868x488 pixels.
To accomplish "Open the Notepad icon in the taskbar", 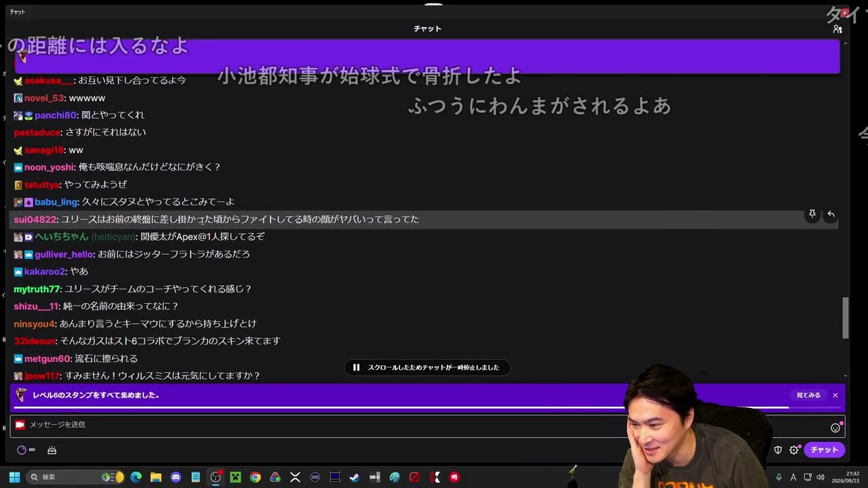I will [x=196, y=477].
